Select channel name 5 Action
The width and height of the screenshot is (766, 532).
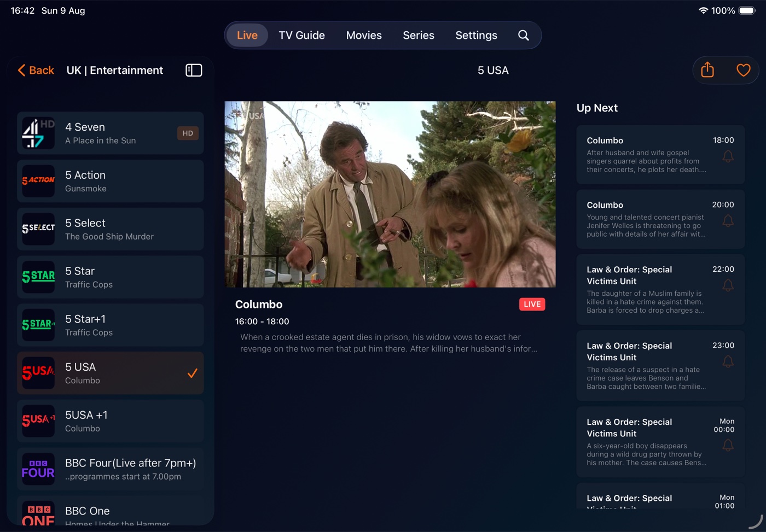[85, 175]
